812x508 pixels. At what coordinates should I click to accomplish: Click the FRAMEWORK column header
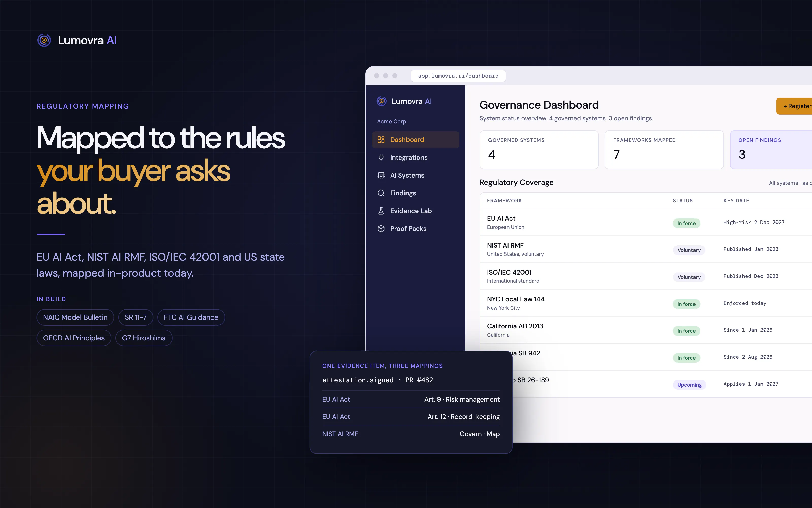coord(504,201)
